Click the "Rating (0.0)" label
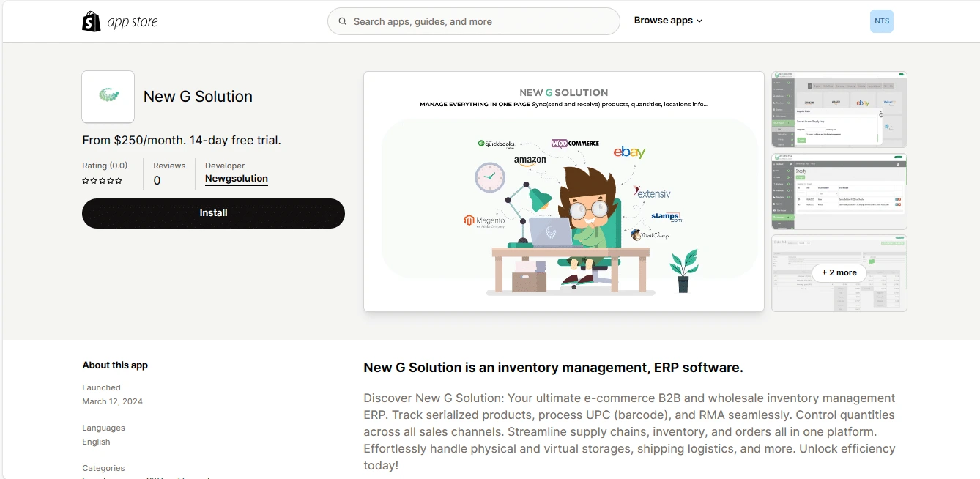This screenshot has height=479, width=980. tap(105, 166)
